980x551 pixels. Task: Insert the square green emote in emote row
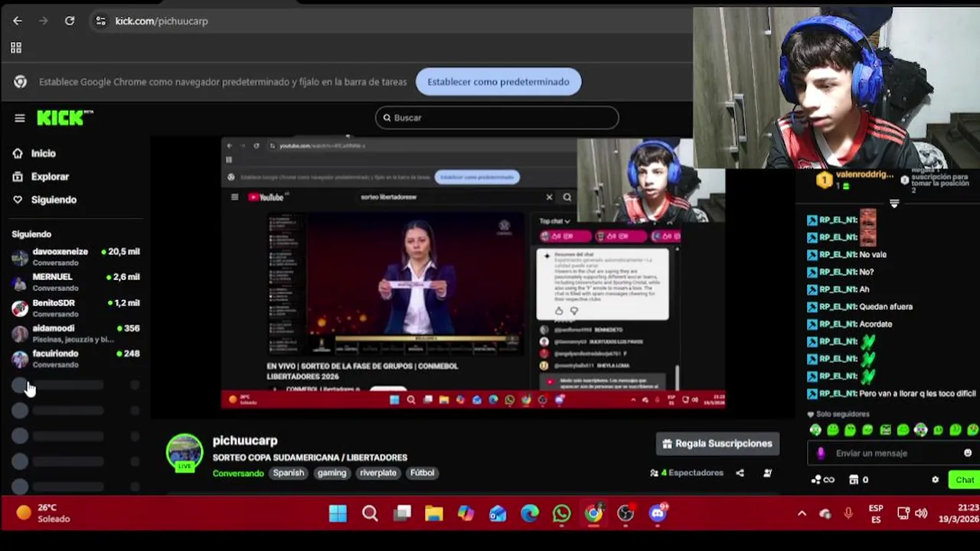click(x=886, y=430)
